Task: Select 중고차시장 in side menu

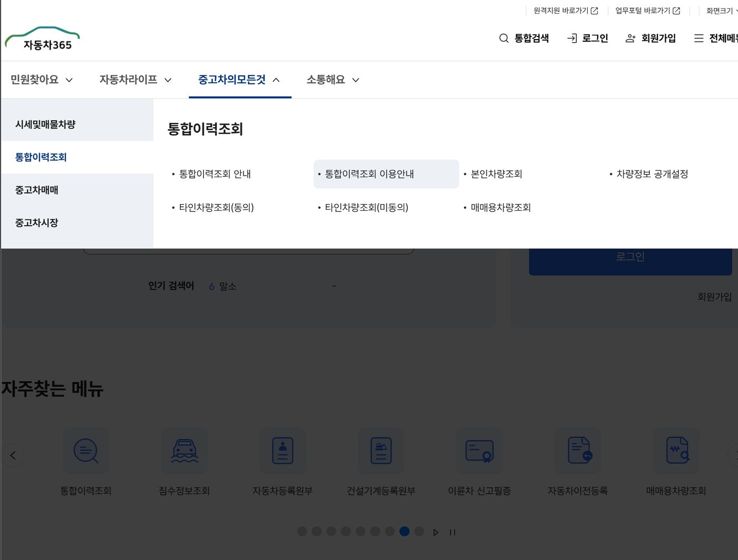Action: pos(77,223)
